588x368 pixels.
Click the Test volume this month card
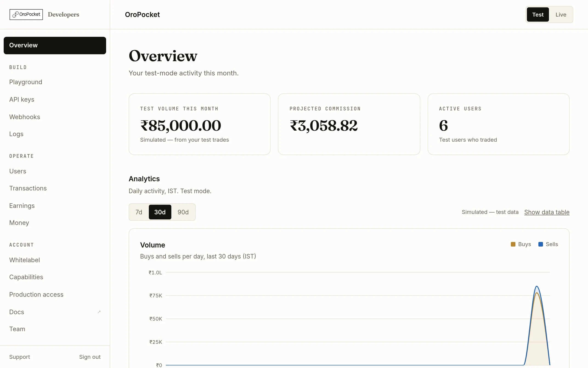pos(199,124)
